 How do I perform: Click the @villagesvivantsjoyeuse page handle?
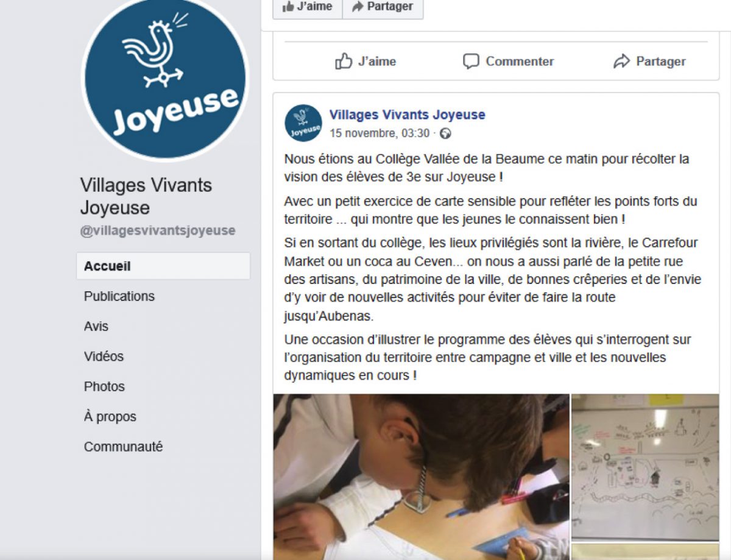(158, 231)
